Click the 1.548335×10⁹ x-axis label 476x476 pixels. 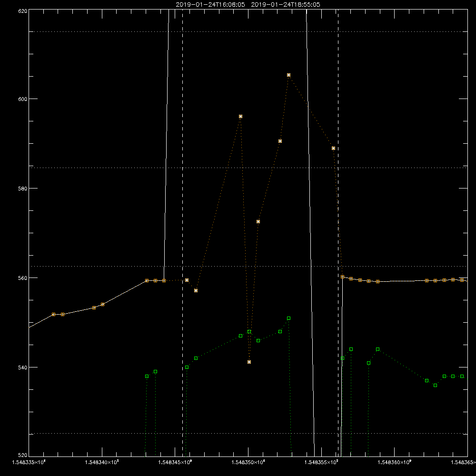(x=29, y=462)
